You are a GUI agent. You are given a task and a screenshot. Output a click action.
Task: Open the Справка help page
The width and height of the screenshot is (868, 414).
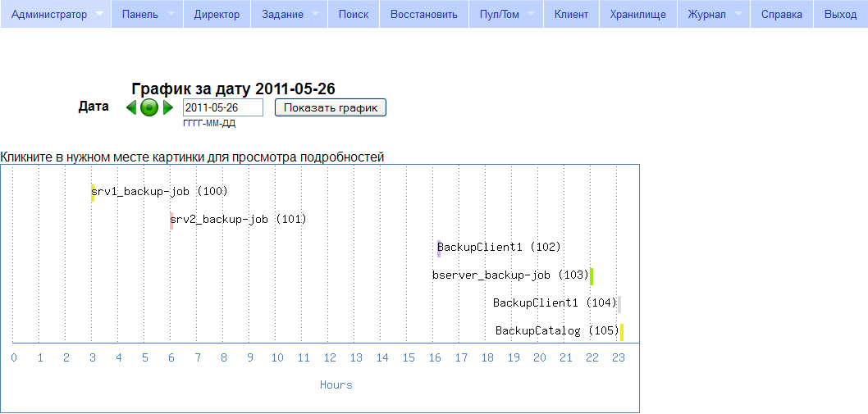(782, 15)
